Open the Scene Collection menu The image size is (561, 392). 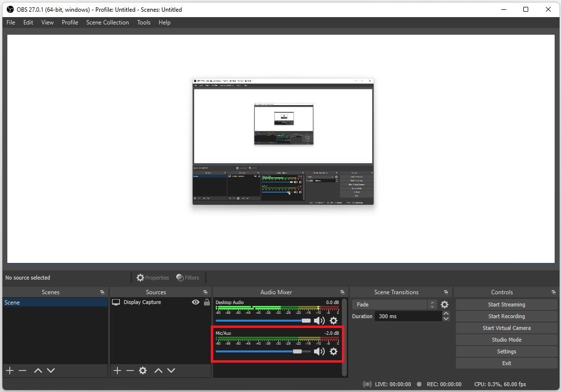[107, 22]
